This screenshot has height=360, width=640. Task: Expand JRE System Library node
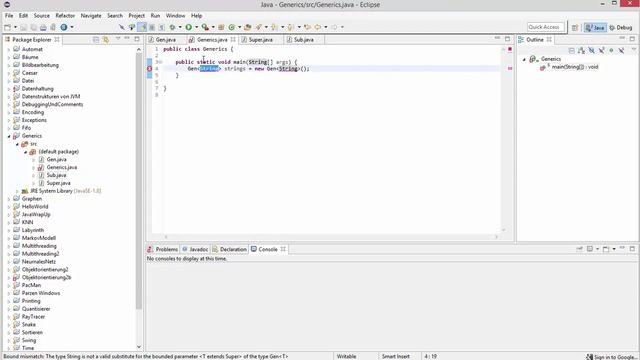pos(17,191)
